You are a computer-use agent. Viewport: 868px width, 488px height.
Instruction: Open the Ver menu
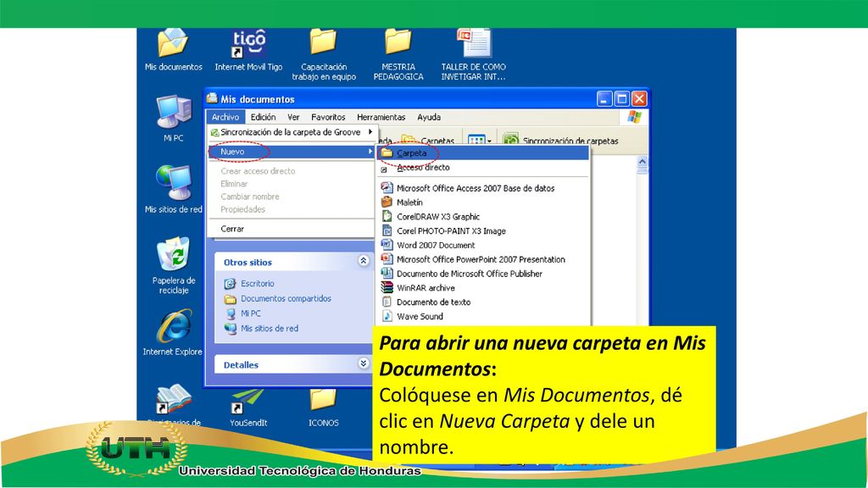(293, 117)
